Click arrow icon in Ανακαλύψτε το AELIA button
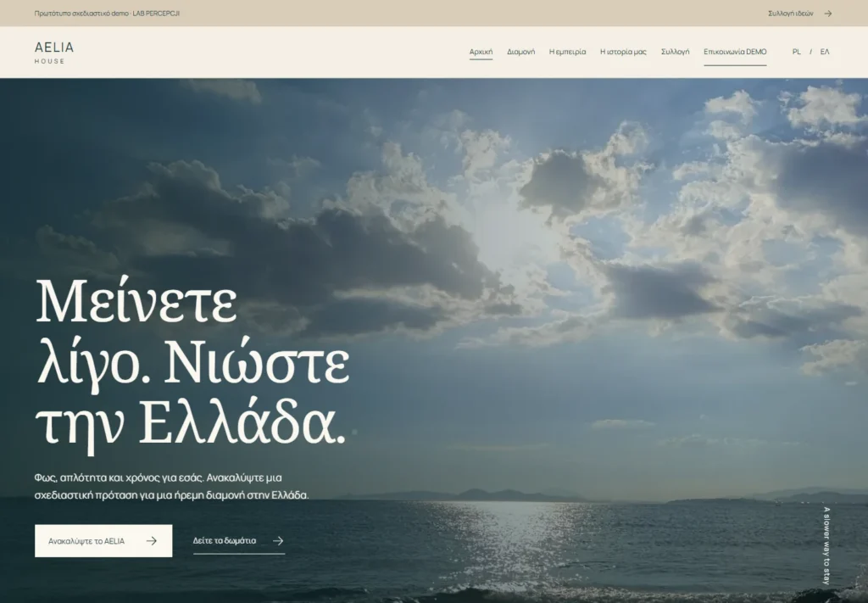Viewport: 868px width, 603px height. coord(151,541)
